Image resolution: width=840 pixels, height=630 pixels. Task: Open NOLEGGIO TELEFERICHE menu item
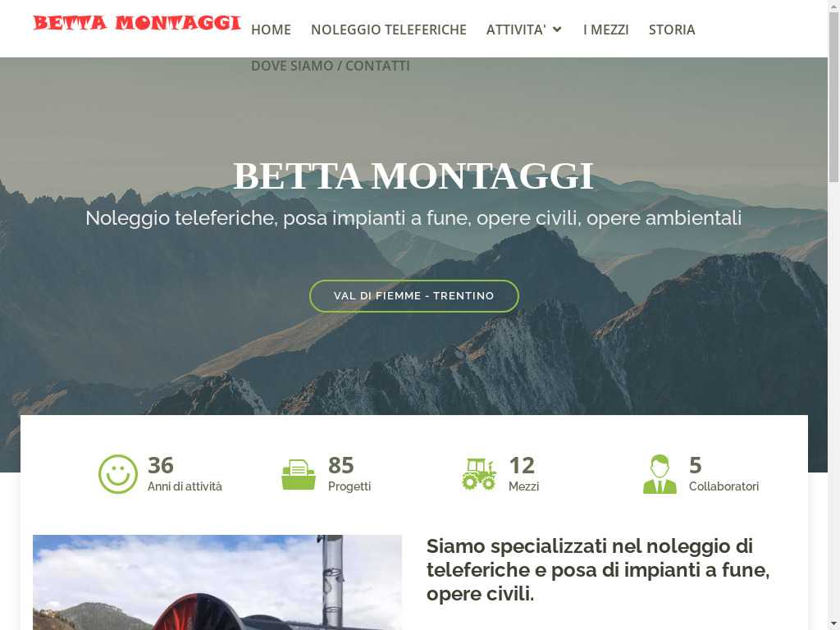pyautogui.click(x=388, y=30)
